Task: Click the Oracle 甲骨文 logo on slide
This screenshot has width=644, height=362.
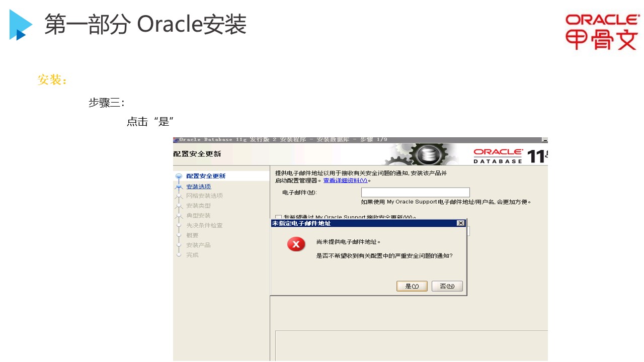Action: click(x=602, y=32)
